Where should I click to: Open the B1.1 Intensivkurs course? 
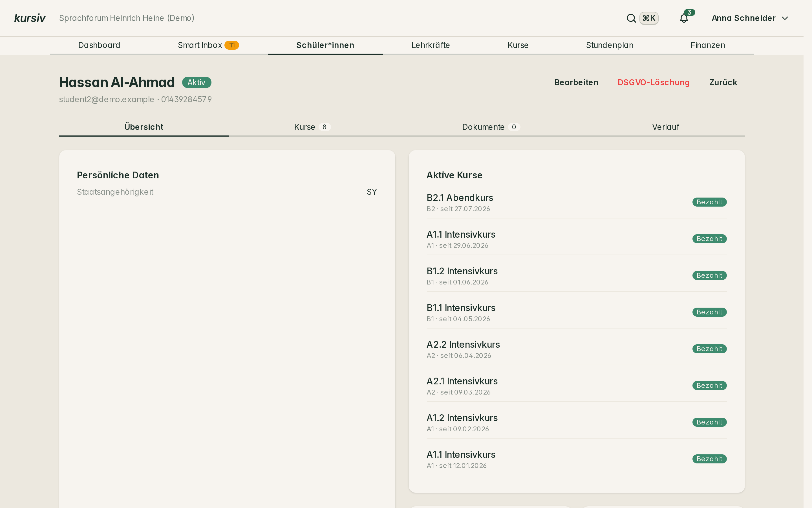tap(577, 312)
